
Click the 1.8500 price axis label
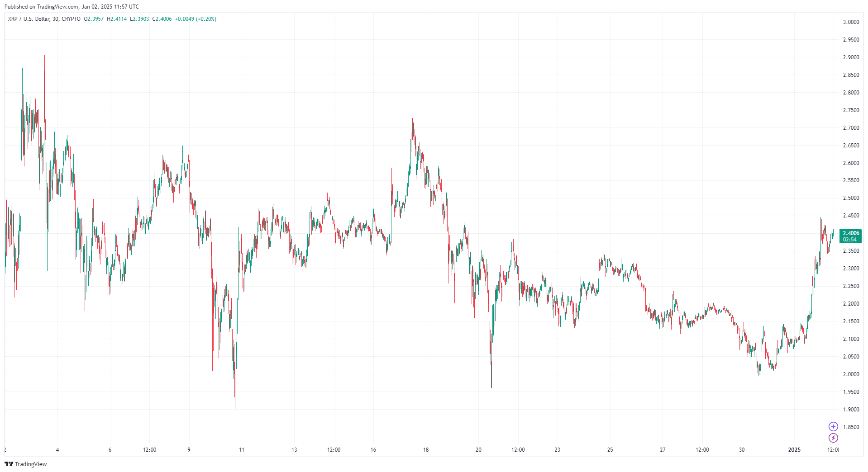(x=851, y=427)
